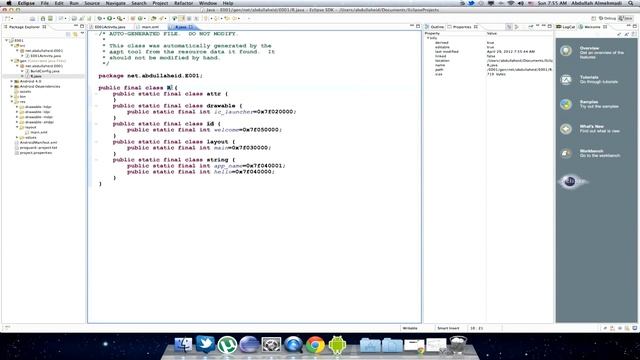Expand Android Dependencies node

tap(12, 87)
